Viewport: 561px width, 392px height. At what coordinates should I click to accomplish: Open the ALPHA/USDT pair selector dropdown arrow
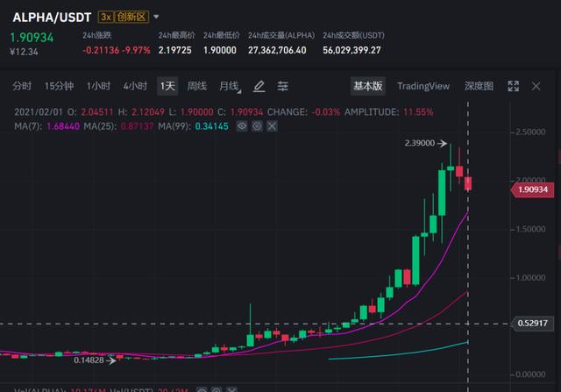[x=156, y=17]
